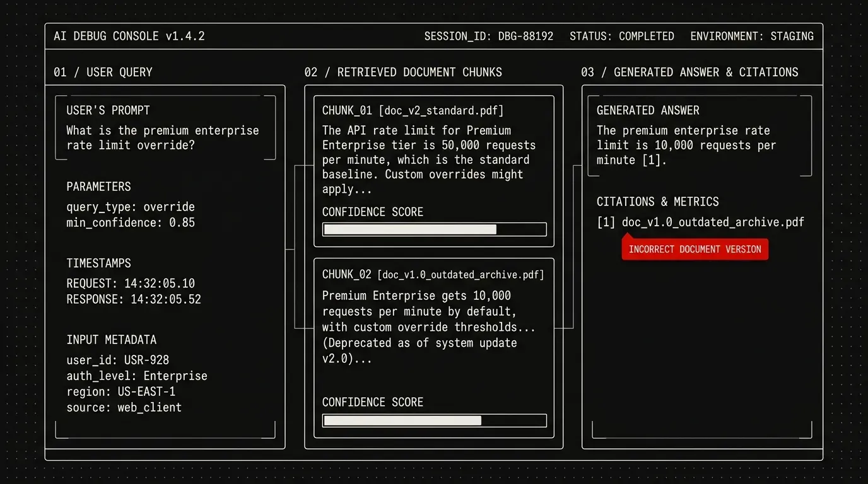Viewport: 868px width, 484px height.
Task: Click min_confidence: 0.85 parameter
Action: [131, 222]
